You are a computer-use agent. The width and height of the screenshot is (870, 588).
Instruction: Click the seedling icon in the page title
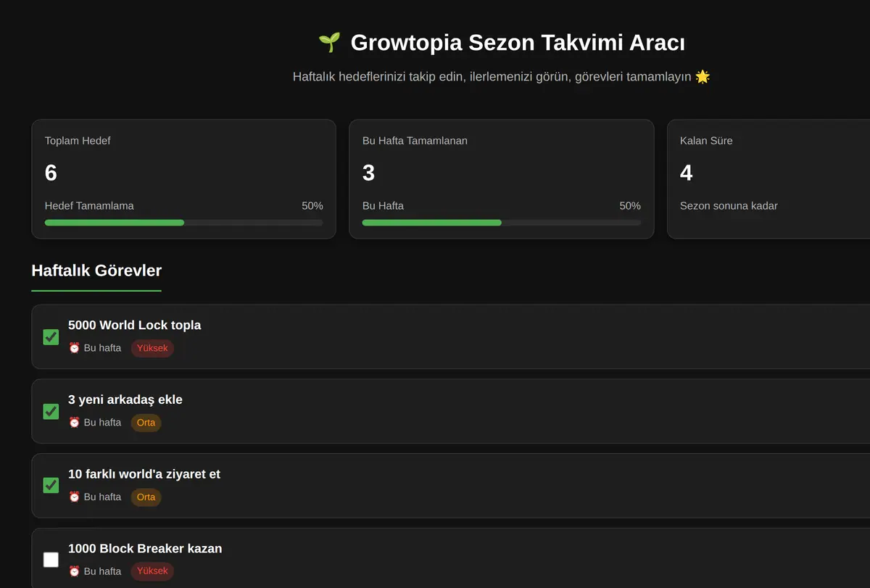pyautogui.click(x=329, y=43)
